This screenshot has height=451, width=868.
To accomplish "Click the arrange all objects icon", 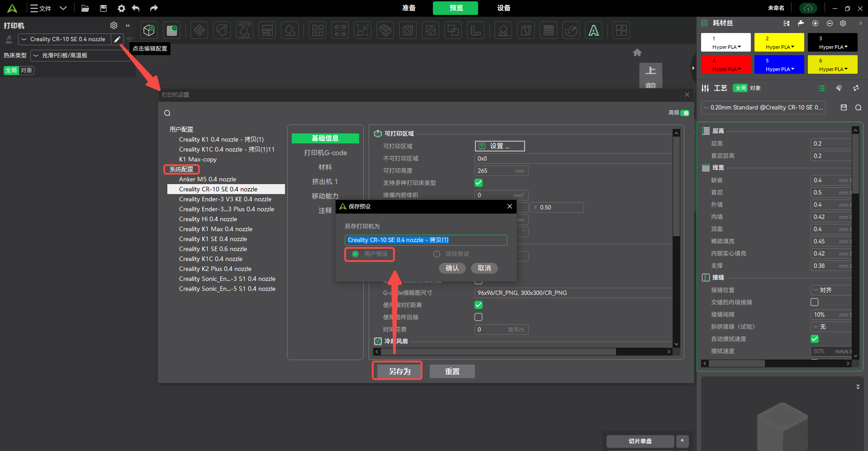I will (267, 30).
